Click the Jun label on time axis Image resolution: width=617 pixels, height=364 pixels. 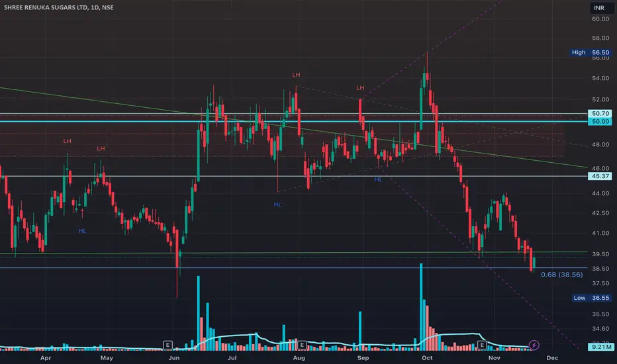pyautogui.click(x=174, y=357)
